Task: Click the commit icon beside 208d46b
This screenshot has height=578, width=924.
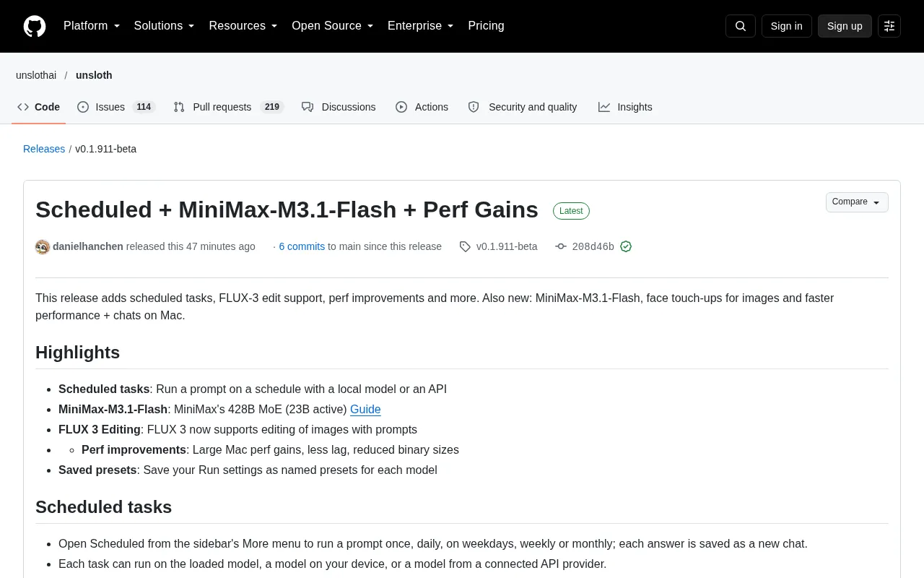Action: 561,246
